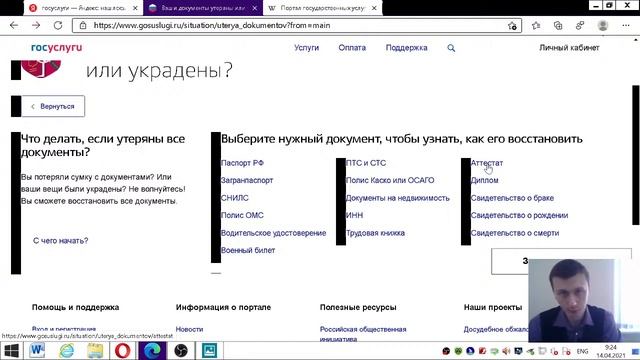Viewport: 640px width, 360px height.
Task: Open the ИНН link
Action: pyautogui.click(x=354, y=215)
